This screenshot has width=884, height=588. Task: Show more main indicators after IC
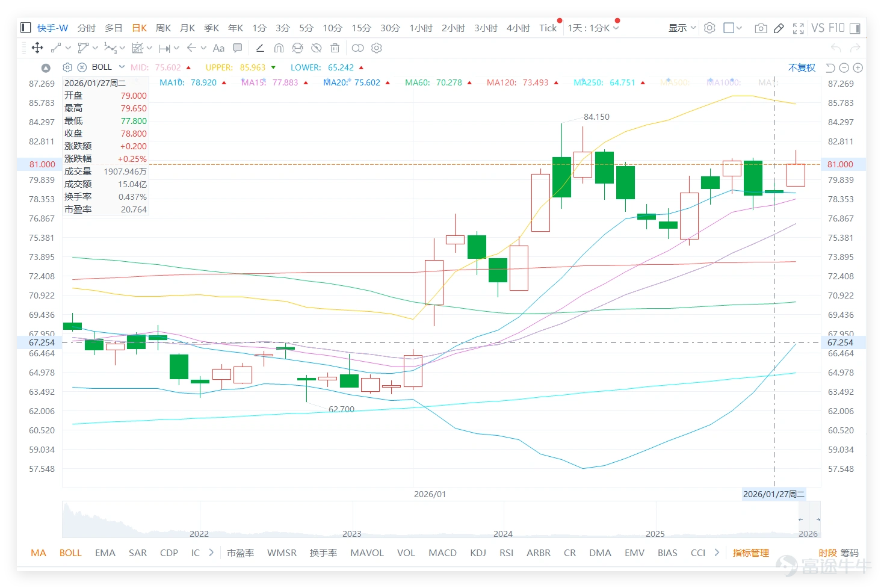[211, 552]
